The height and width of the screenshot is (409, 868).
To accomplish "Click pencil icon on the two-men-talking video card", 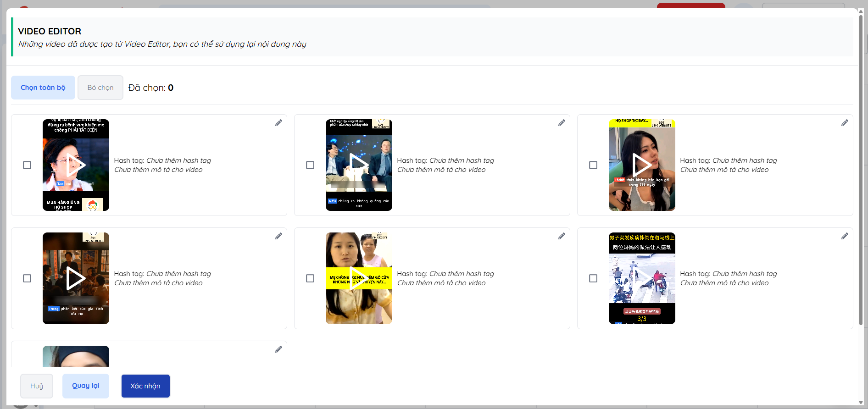I will pos(562,123).
